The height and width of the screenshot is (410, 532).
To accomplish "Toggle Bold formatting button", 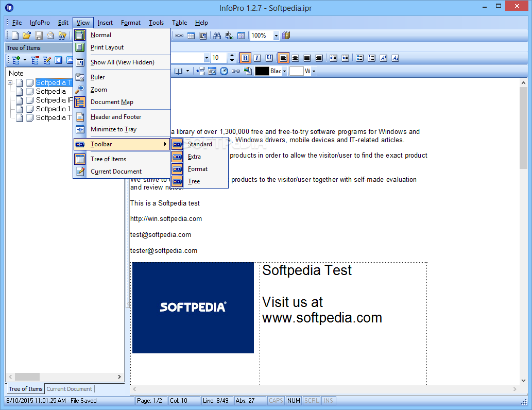I will (x=245, y=58).
